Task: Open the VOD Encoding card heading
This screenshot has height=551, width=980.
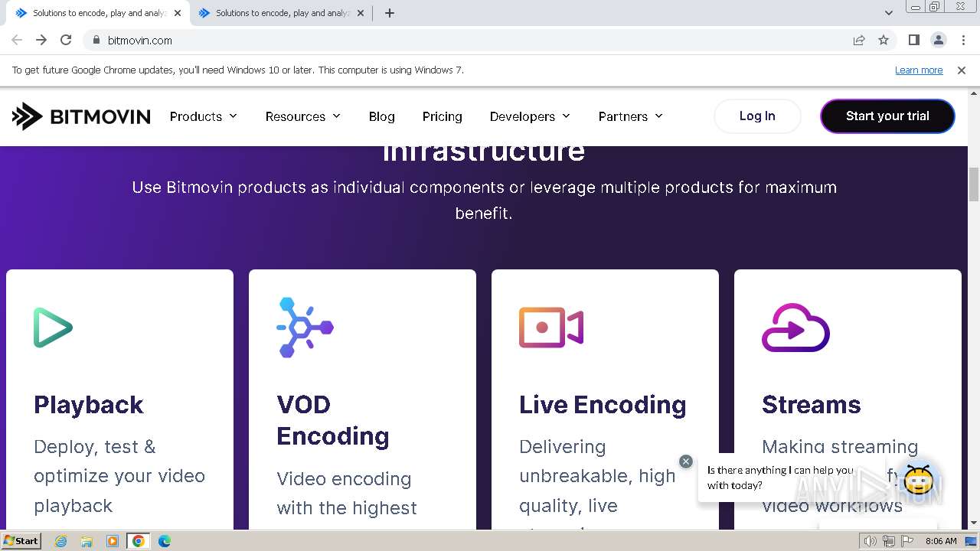Action: (x=333, y=420)
